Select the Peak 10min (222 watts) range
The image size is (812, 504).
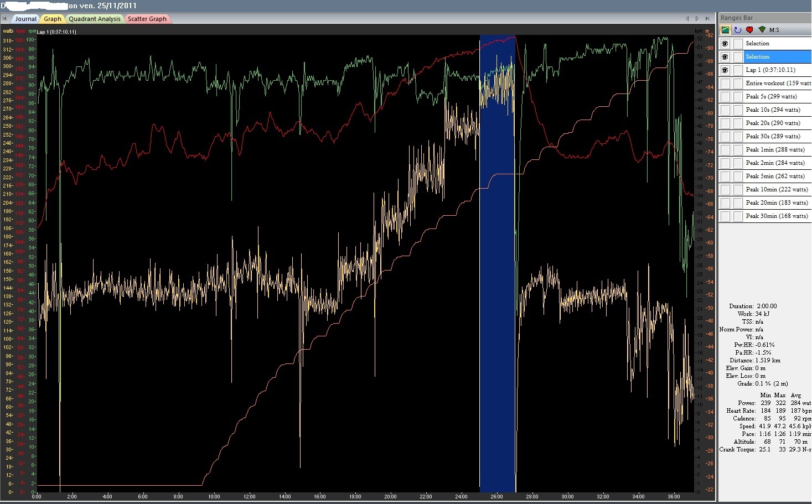point(778,190)
